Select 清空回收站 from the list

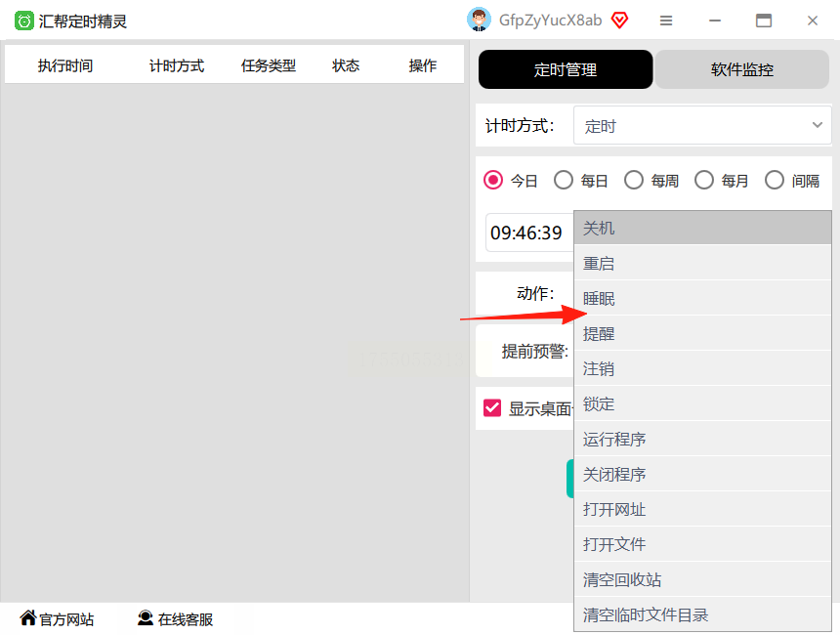coord(702,580)
